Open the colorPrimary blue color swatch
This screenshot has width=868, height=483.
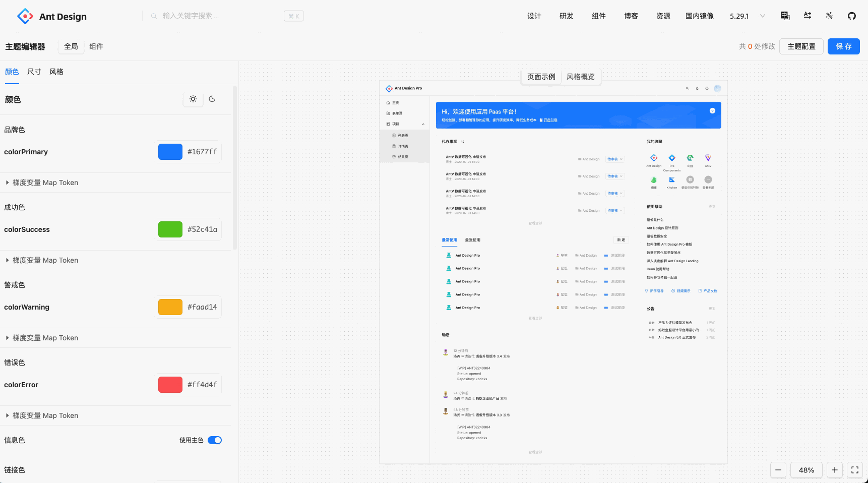click(170, 152)
